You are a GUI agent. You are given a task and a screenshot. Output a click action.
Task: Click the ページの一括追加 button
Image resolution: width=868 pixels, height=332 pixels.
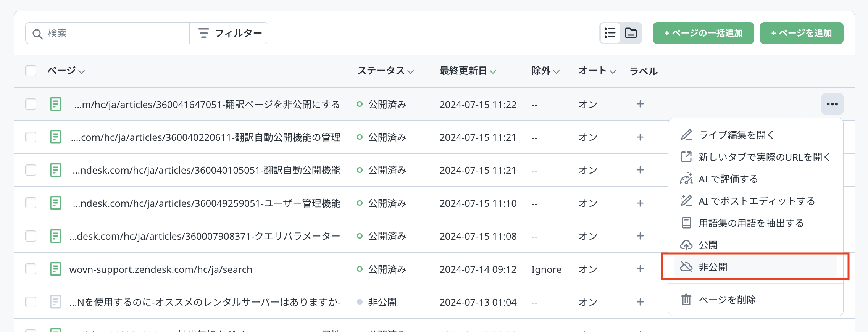pos(703,33)
